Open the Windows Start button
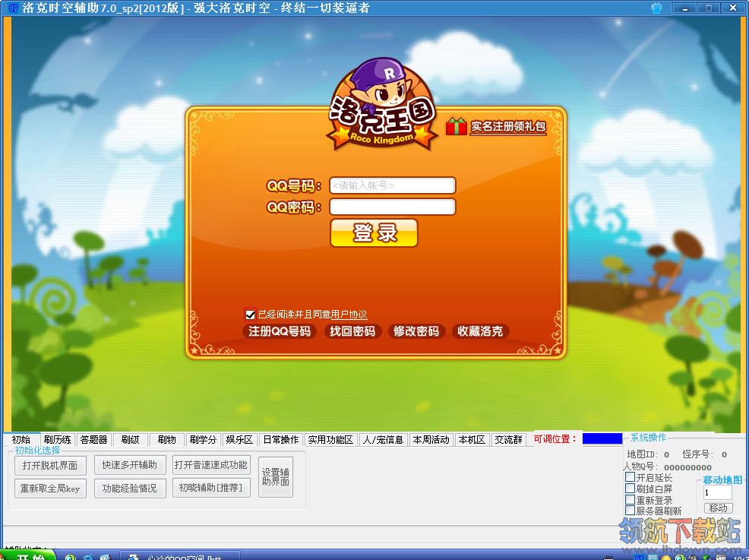 click(x=29, y=555)
